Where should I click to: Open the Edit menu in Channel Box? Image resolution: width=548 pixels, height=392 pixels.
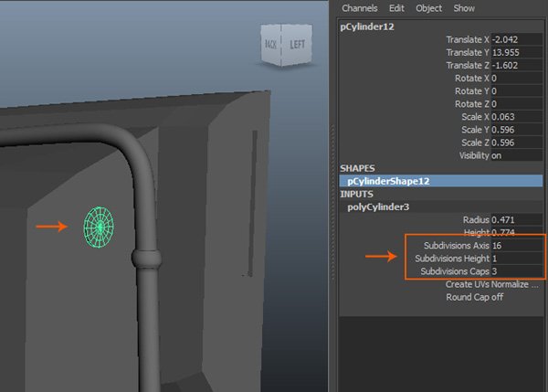tap(396, 8)
